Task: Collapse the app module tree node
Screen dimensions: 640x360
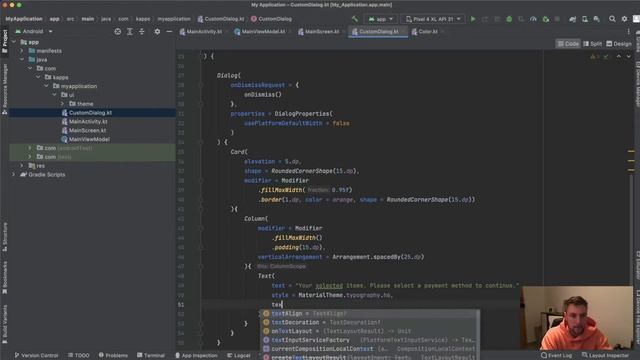Action: point(14,42)
